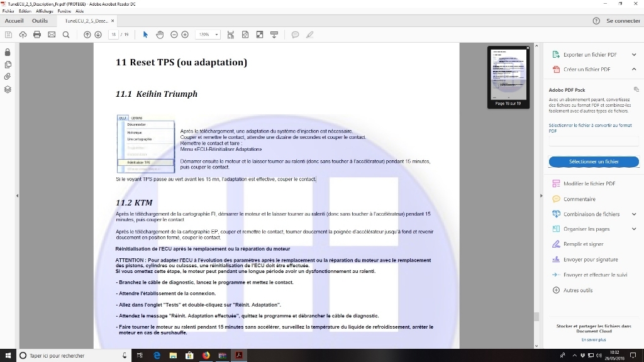Click Se connecter sign-in link
The height and width of the screenshot is (362, 644).
pos(623,21)
